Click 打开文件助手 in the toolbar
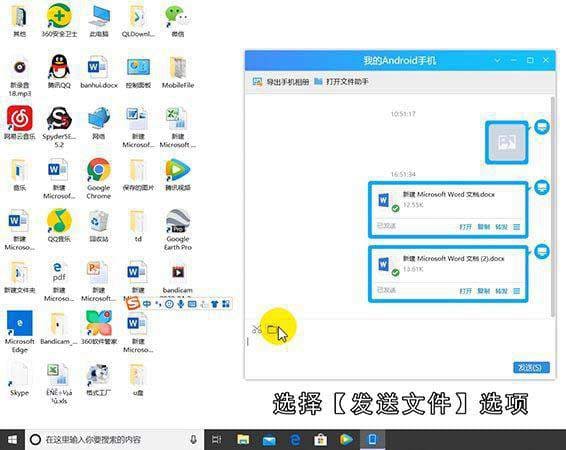Viewport: 566px width, 450px height. click(341, 82)
